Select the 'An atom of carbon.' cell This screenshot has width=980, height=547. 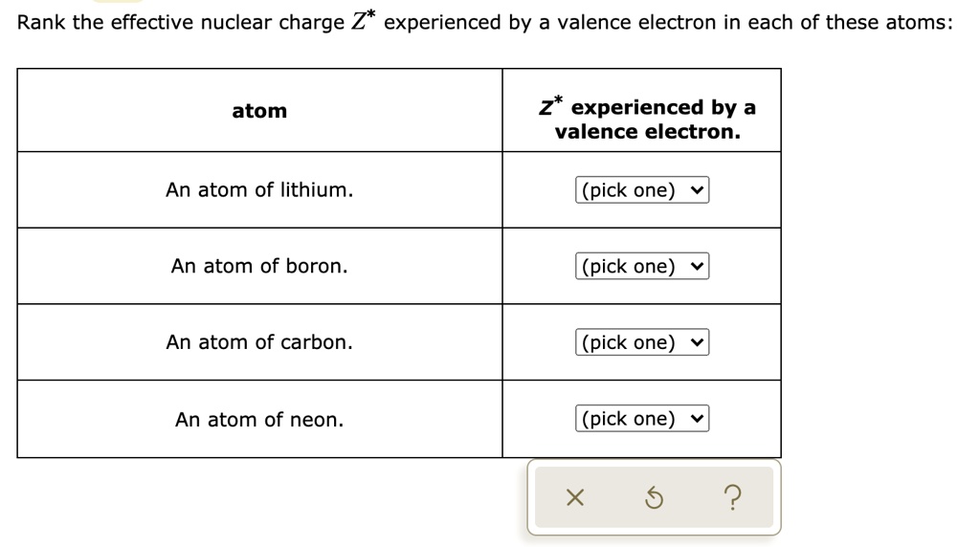pos(259,342)
